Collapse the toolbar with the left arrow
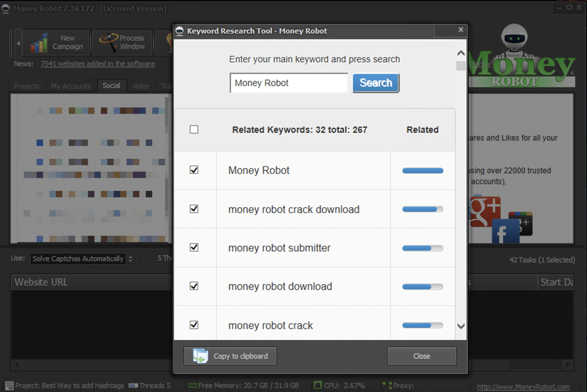This screenshot has width=587, height=392. click(18, 43)
